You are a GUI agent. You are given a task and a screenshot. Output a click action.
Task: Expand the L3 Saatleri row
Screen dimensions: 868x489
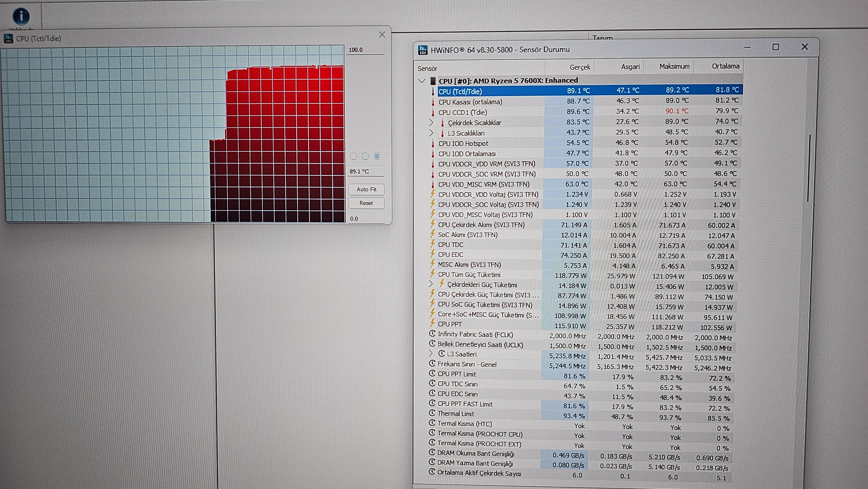point(431,354)
